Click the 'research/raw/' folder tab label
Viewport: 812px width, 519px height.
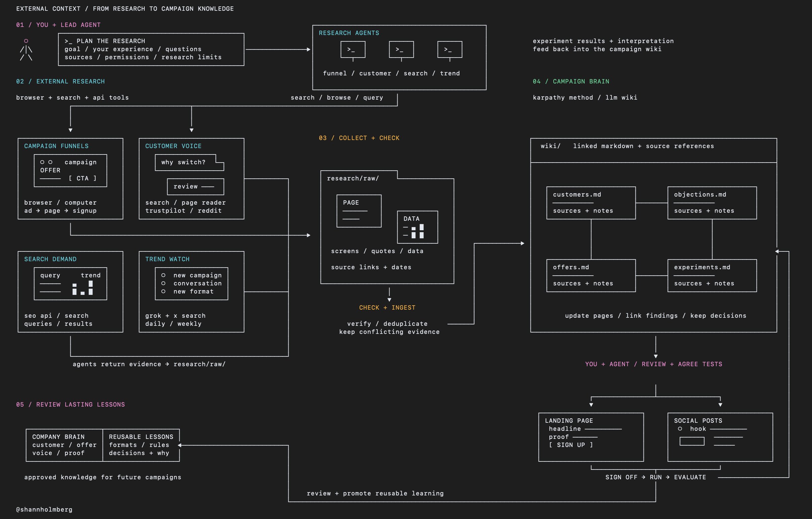[x=353, y=178]
